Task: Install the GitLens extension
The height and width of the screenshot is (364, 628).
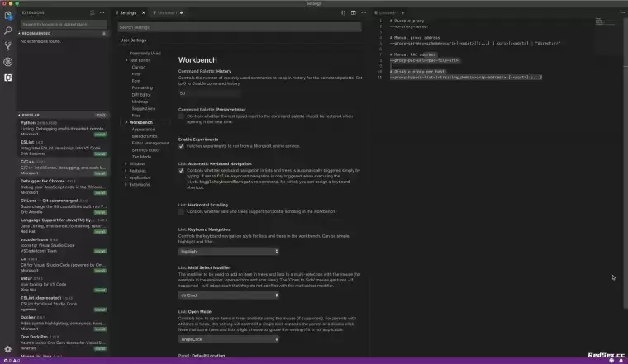Action: pyautogui.click(x=100, y=212)
